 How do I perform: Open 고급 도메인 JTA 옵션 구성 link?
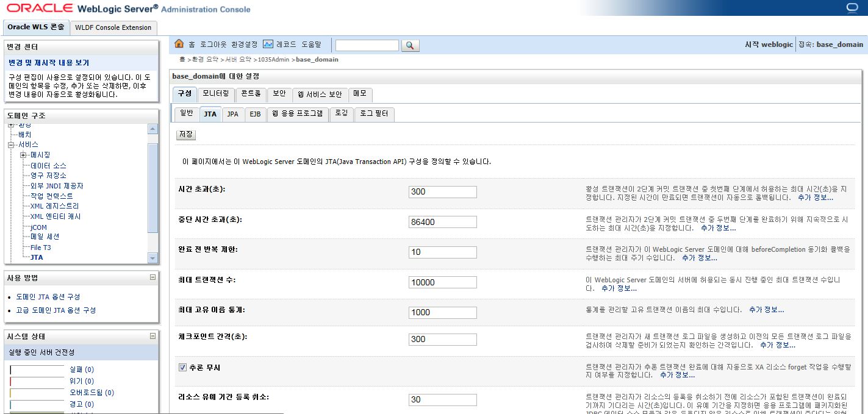56,310
